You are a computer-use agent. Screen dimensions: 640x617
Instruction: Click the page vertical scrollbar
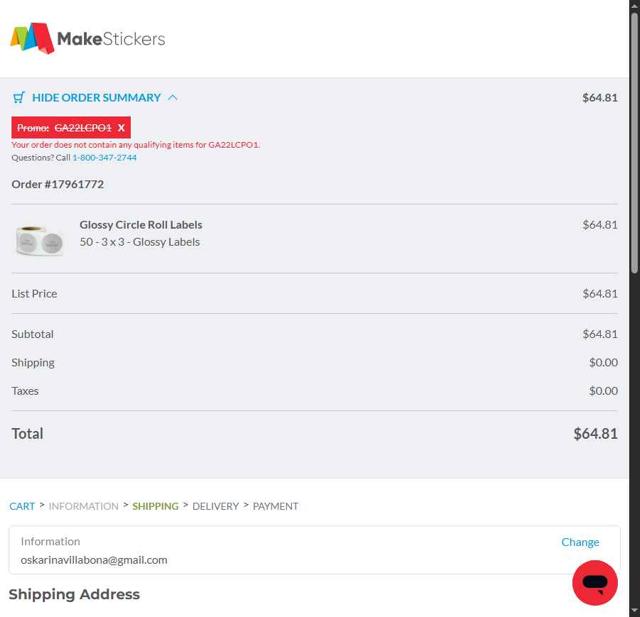(634, 140)
